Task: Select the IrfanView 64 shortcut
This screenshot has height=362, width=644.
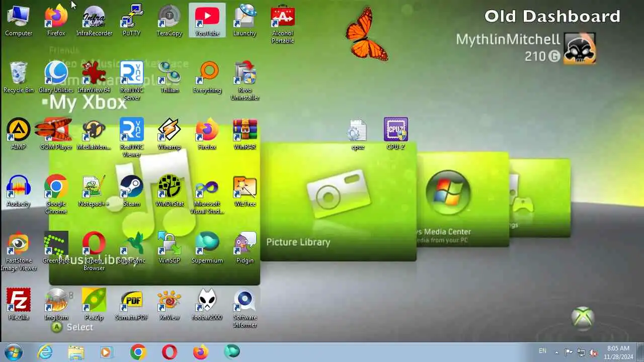Action: pos(94,77)
